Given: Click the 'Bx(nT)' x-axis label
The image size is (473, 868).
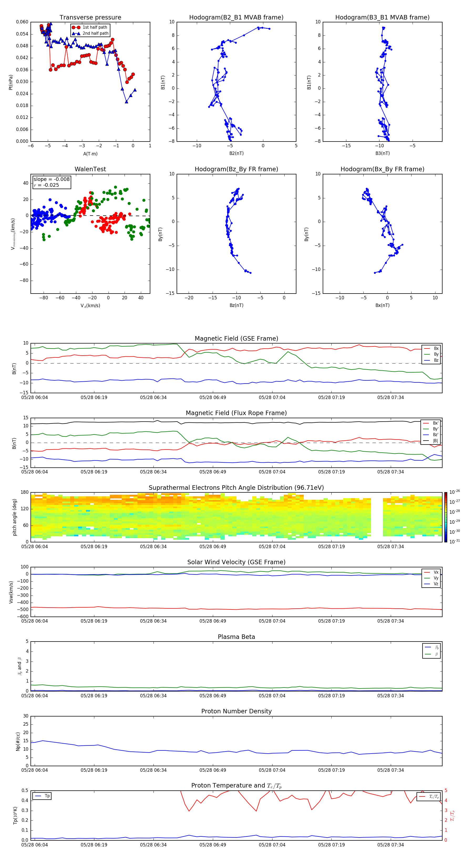Looking at the screenshot, I should (382, 305).
